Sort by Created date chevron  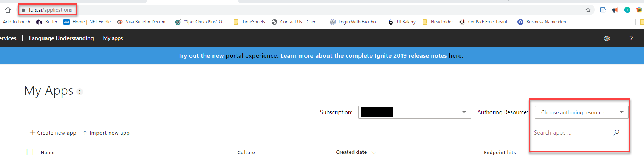tap(374, 152)
